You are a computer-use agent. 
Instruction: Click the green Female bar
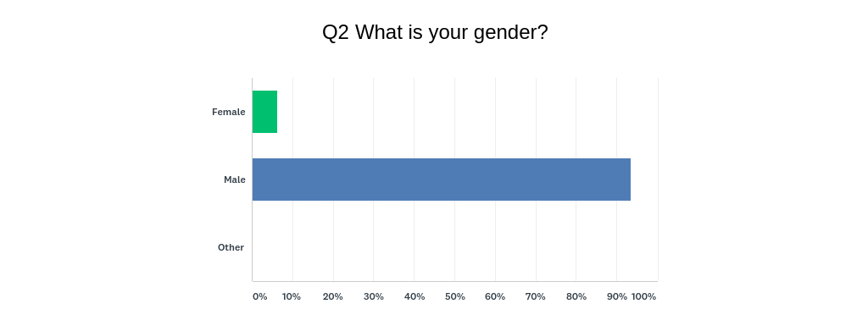(264, 112)
